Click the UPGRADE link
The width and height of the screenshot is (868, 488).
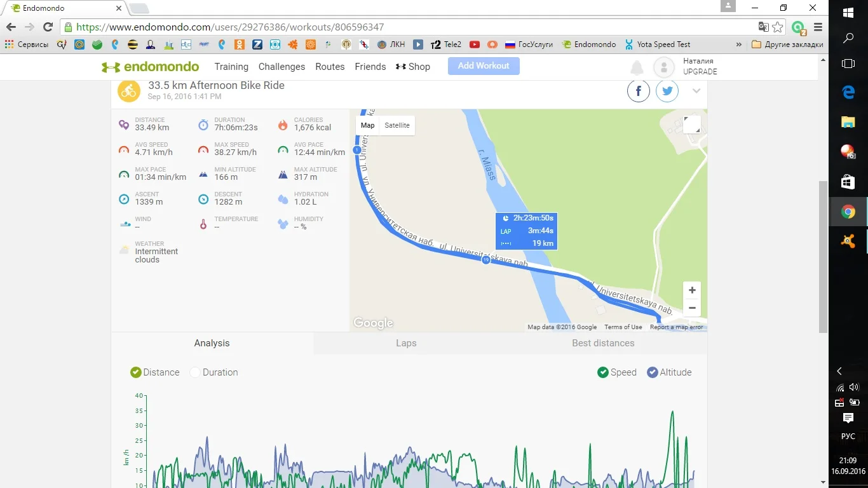tap(700, 72)
